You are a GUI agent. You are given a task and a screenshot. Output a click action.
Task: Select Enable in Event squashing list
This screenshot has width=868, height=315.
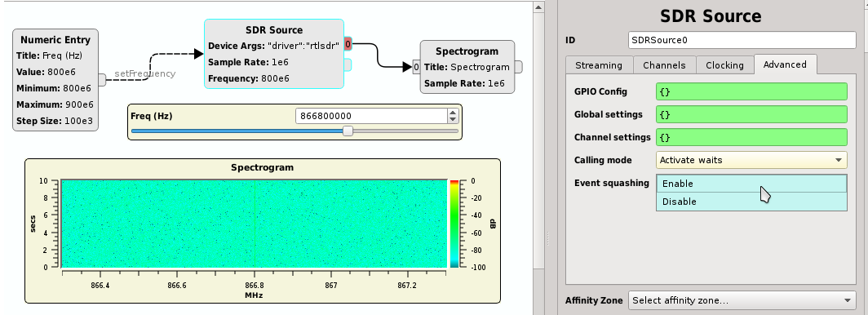(x=751, y=184)
